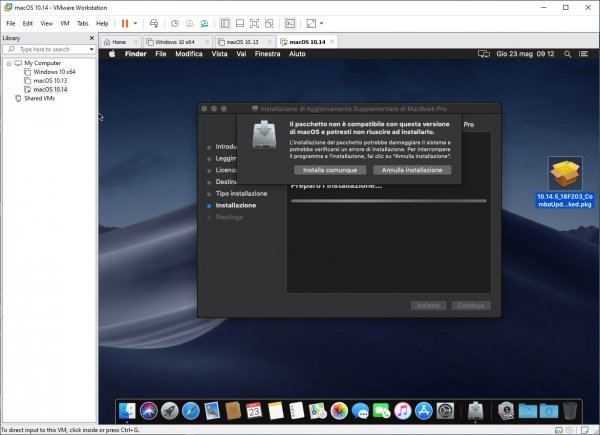This screenshot has height=435, width=600.
Task: Open the App Store from dock
Action: [x=423, y=410]
